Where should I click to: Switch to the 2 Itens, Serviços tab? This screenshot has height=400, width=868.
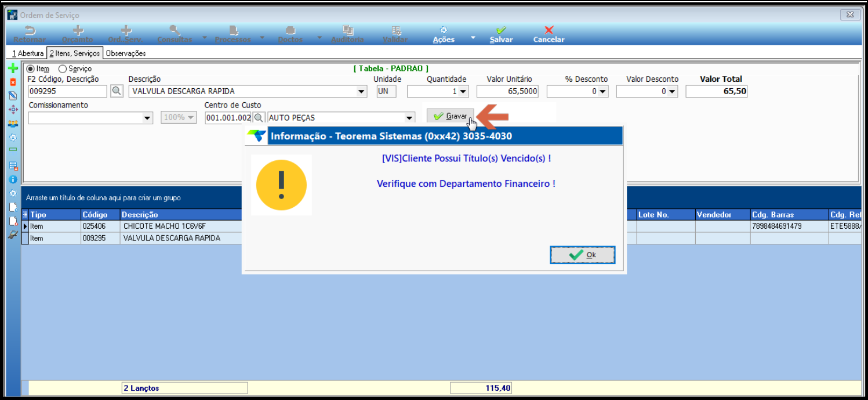(x=75, y=53)
